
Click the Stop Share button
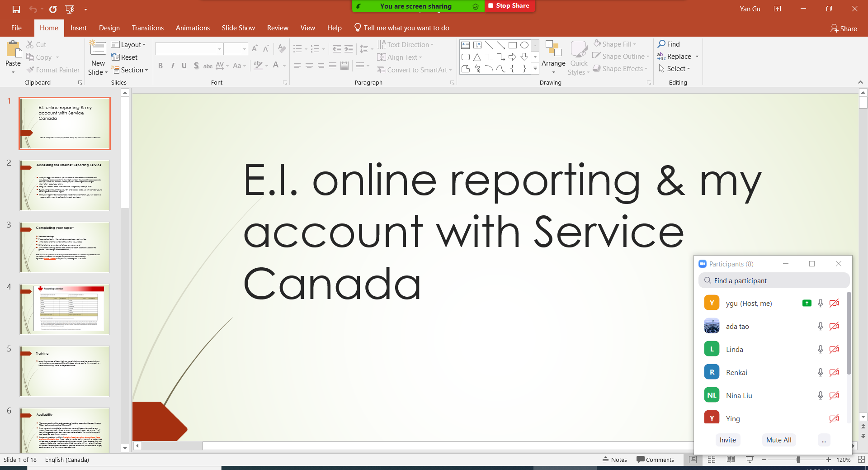coord(509,6)
